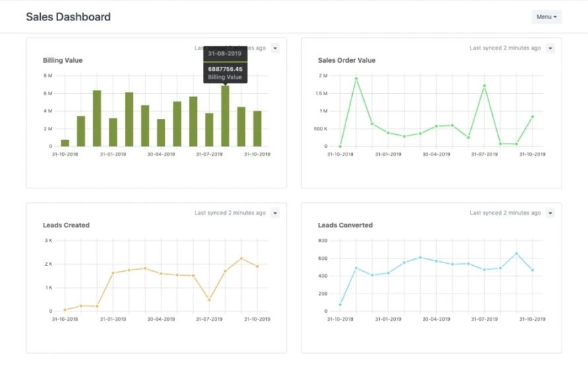The height and width of the screenshot is (365, 588).
Task: Click the highest peak point in Leads Converted
Action: tap(517, 253)
